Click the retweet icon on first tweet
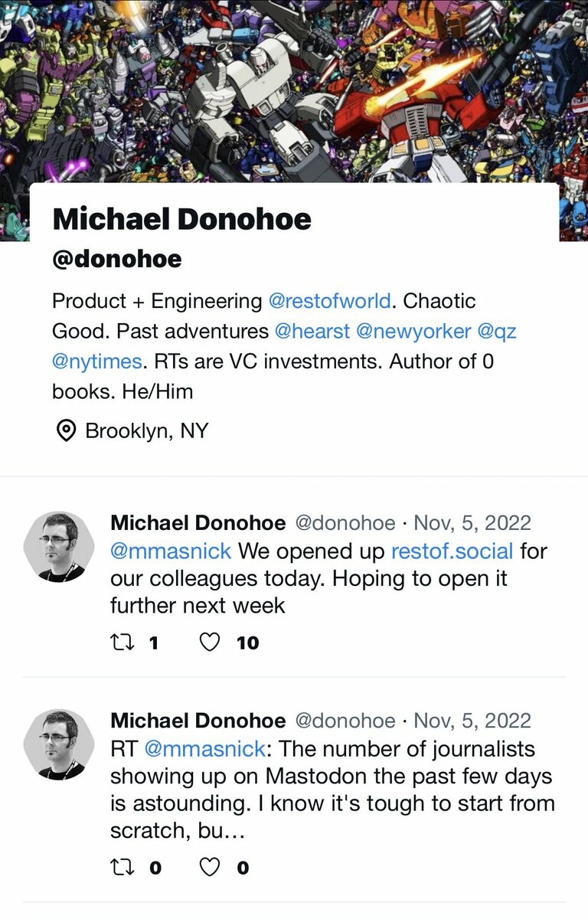The height and width of the screenshot is (919, 588). [x=122, y=643]
